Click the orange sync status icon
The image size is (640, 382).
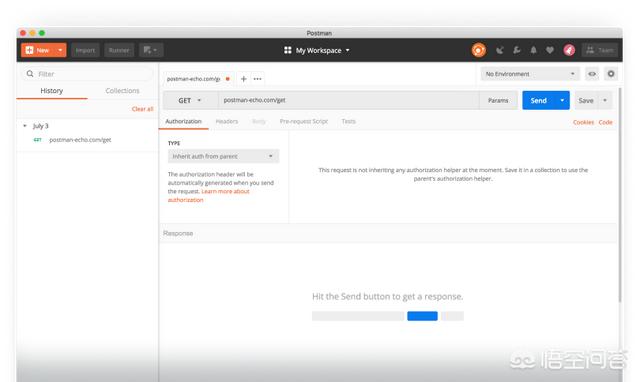[x=478, y=50]
